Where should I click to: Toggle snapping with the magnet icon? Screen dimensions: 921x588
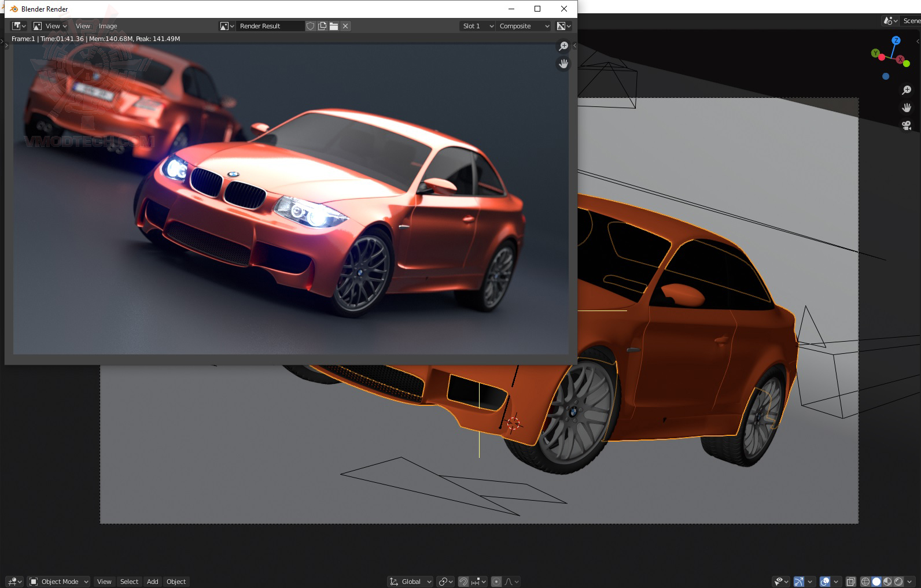point(463,582)
